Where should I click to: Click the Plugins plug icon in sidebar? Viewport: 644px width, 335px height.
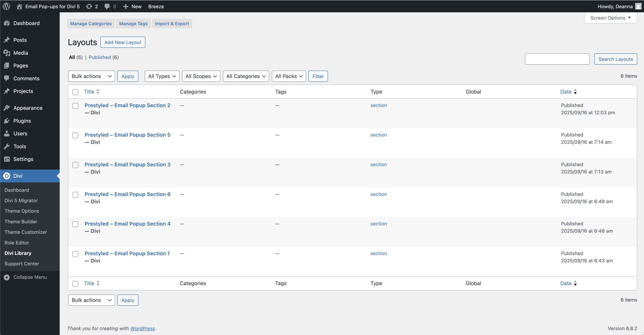click(7, 121)
